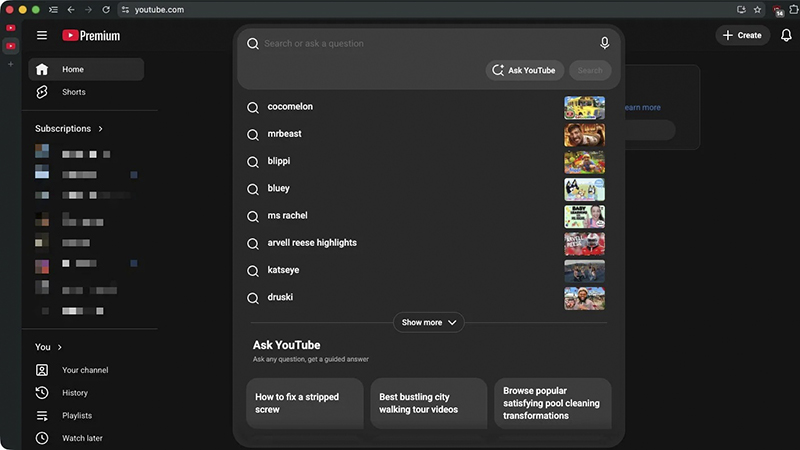Add a new vertical tab with plus
This screenshot has height=450, width=800.
click(11, 64)
